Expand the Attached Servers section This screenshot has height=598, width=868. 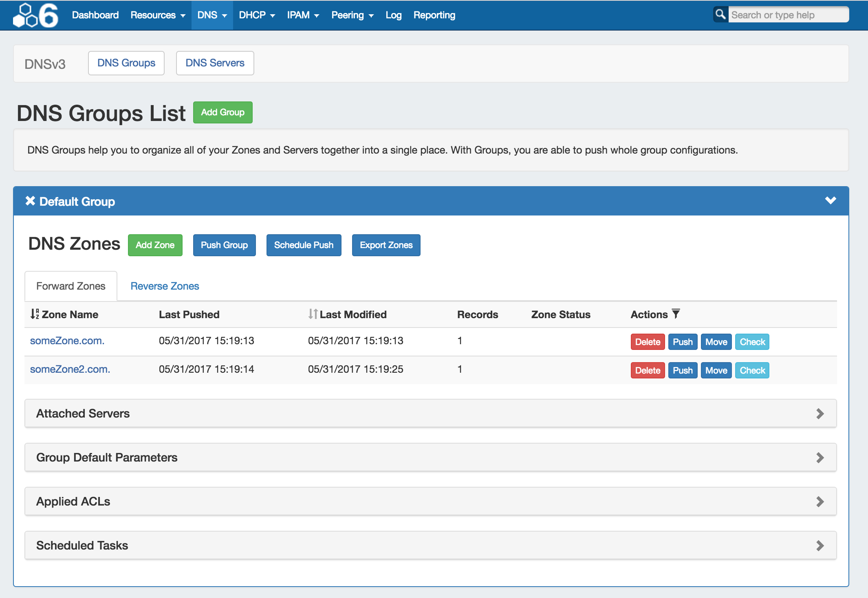820,413
